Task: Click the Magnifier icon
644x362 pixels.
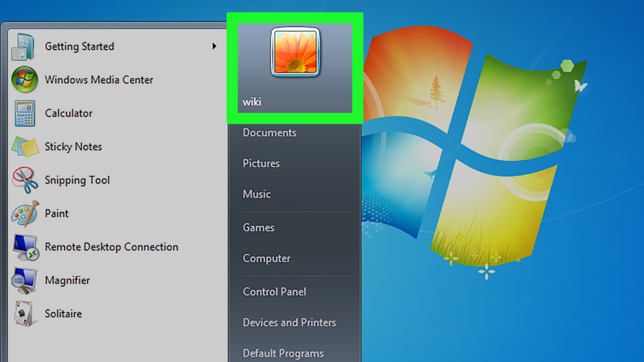Action: click(24, 281)
